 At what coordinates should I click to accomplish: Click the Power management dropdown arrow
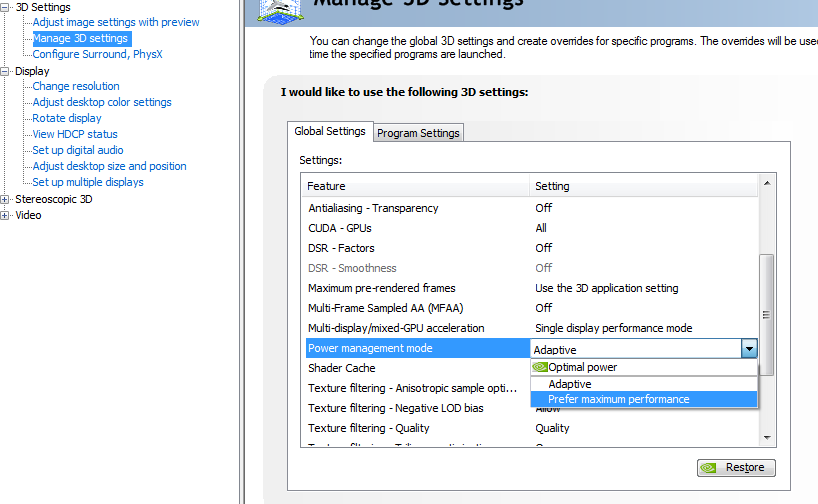[x=749, y=349]
